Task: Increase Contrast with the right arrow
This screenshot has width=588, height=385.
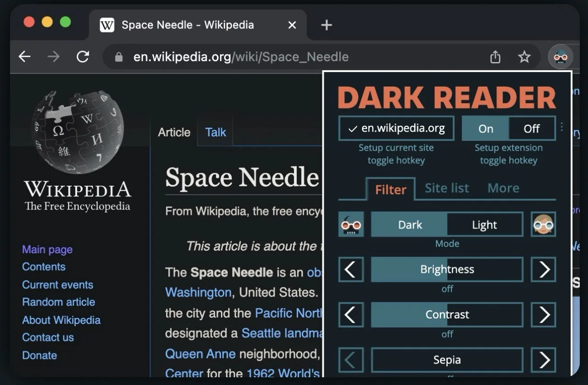Action: [543, 315]
